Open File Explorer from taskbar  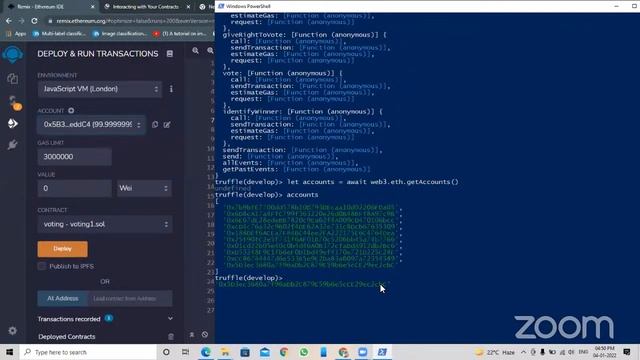225,352
